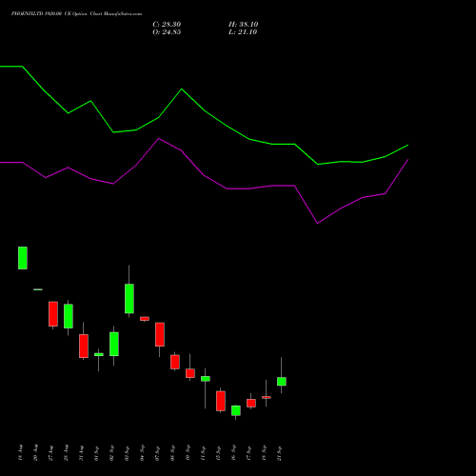
Task: Click the close price value C: 28.30
Action: pyautogui.click(x=167, y=25)
